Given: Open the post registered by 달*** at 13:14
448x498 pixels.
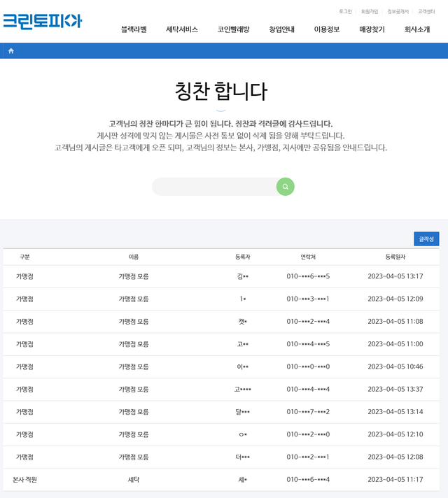Looking at the screenshot, I should click(x=134, y=412).
